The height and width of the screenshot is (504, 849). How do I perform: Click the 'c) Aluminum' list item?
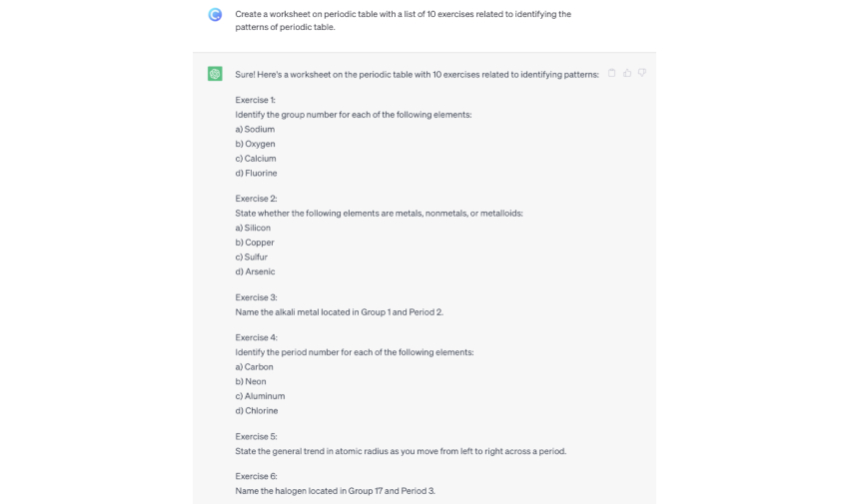coord(260,396)
